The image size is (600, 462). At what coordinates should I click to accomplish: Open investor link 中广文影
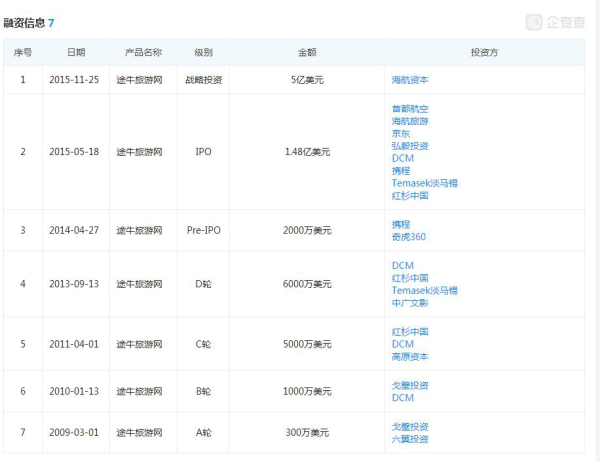[410, 303]
